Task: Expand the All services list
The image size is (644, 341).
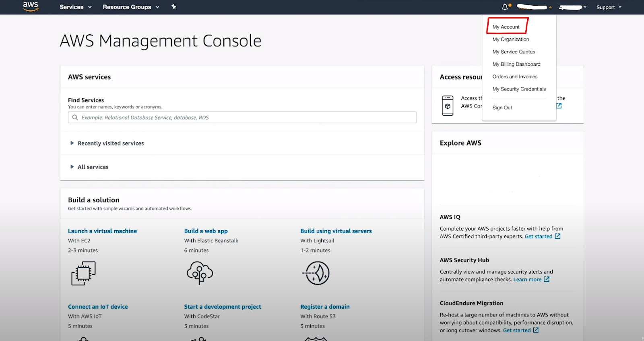Action: pos(89,167)
